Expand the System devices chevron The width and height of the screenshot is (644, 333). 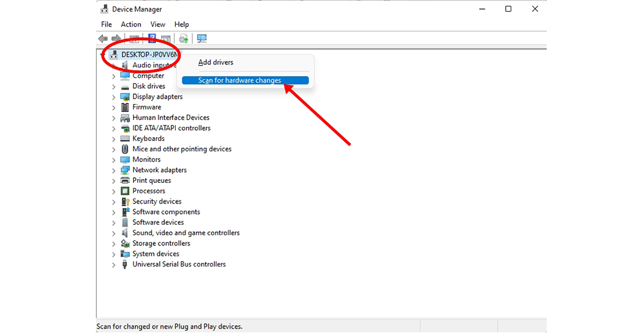pos(113,254)
